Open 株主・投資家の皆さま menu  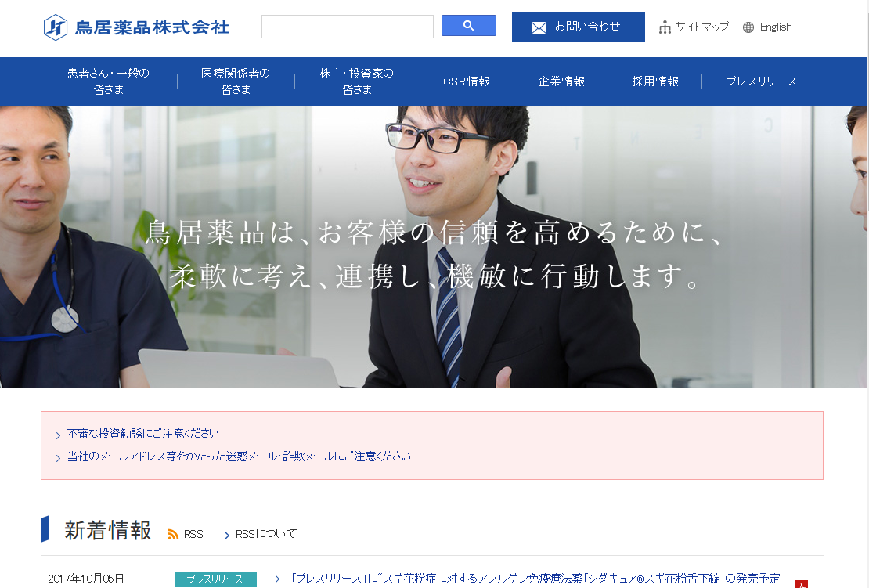point(357,81)
